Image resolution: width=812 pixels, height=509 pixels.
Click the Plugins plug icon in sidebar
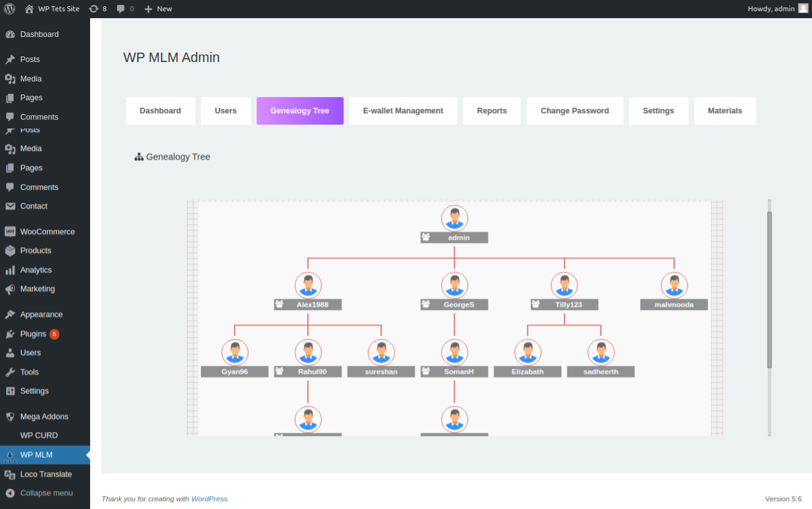click(x=10, y=334)
